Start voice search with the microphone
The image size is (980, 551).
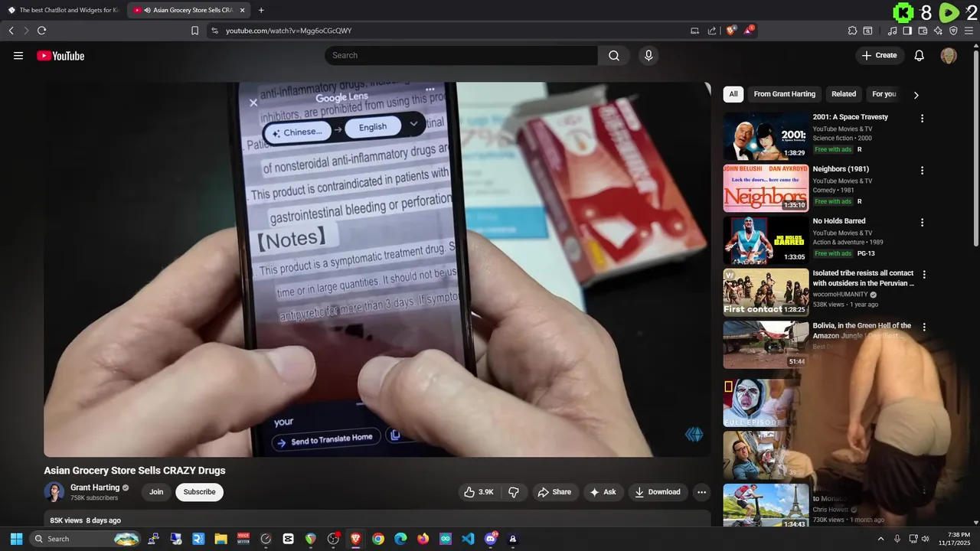click(648, 55)
